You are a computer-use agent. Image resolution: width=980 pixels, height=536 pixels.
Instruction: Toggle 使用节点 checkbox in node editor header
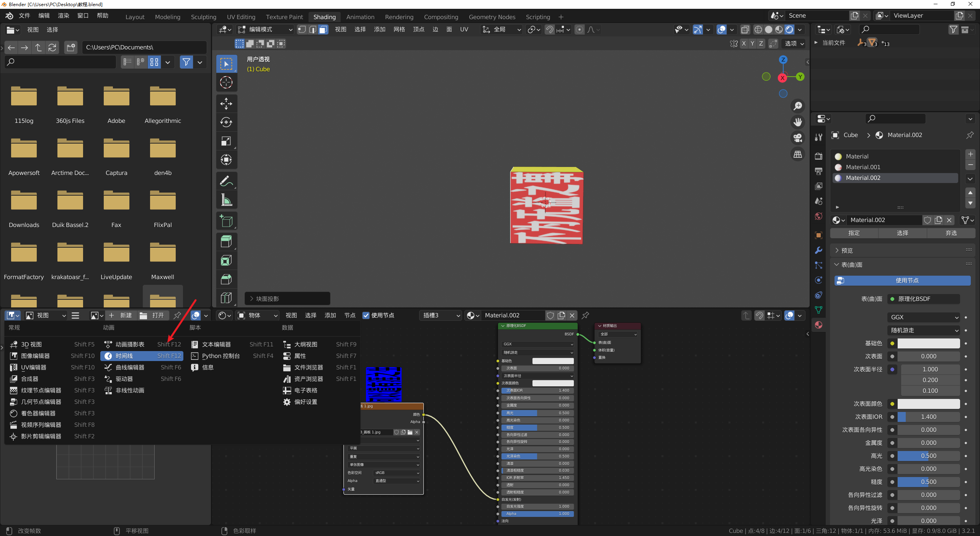[x=366, y=315]
